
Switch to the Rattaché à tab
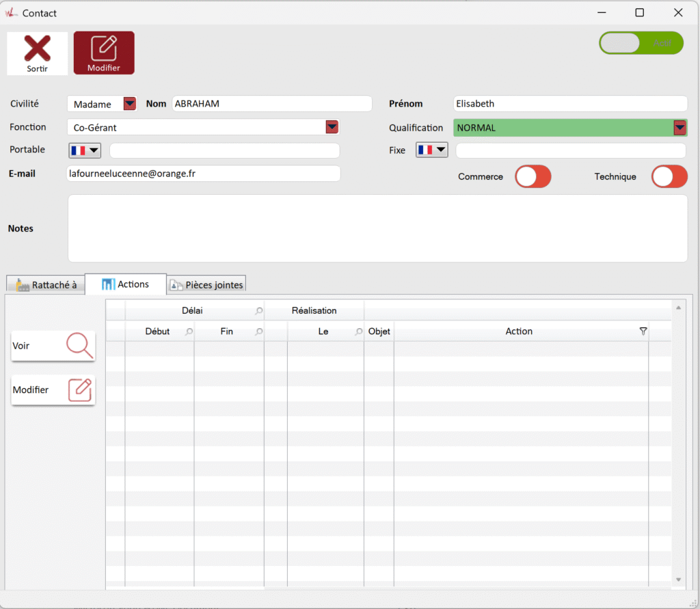pos(46,285)
